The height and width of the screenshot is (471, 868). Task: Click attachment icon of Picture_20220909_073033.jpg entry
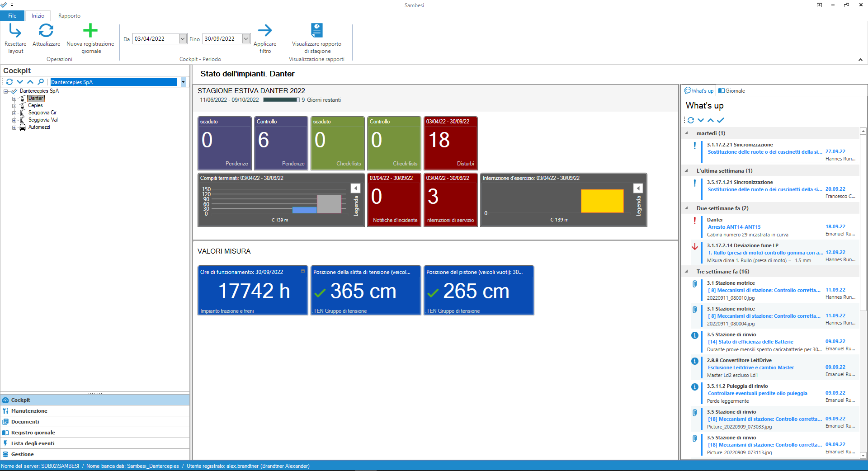695,413
